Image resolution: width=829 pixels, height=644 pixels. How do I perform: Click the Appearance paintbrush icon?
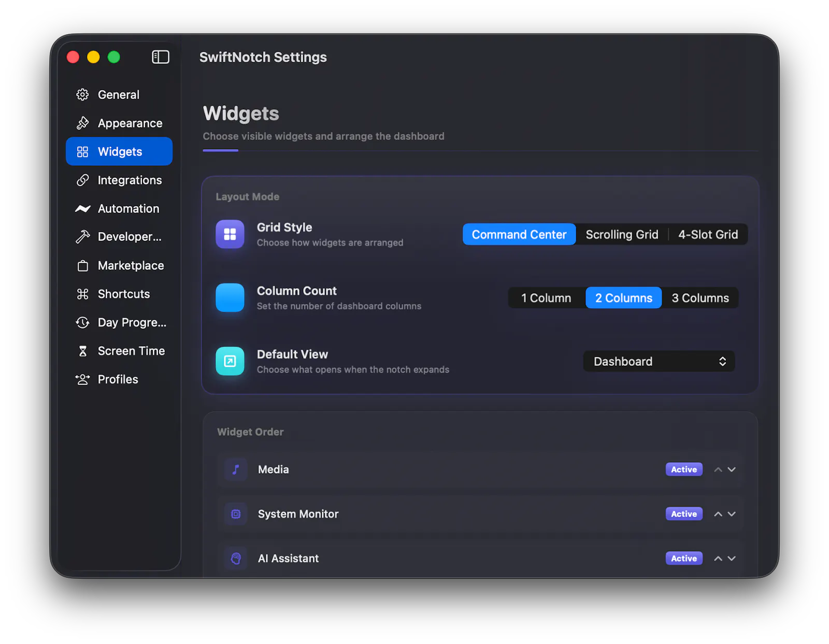pyautogui.click(x=82, y=123)
